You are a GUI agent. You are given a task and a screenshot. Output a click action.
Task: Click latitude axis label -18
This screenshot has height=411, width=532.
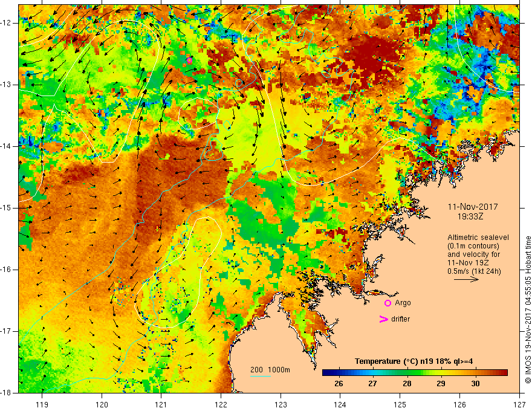pyautogui.click(x=7, y=393)
